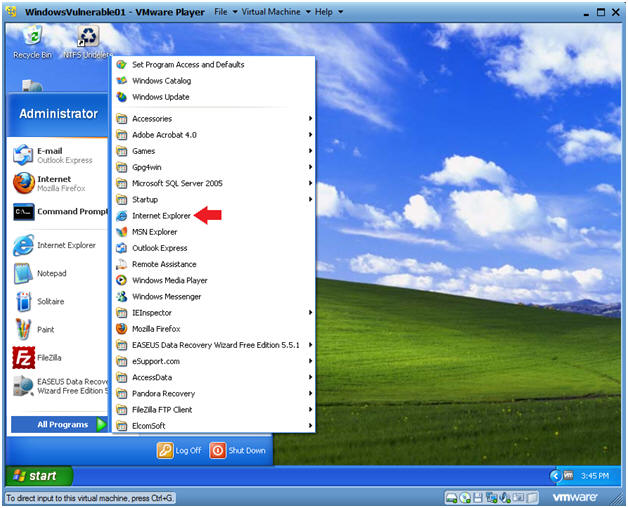The image size is (628, 508).
Task: Open Remote Assistance
Action: [214, 264]
